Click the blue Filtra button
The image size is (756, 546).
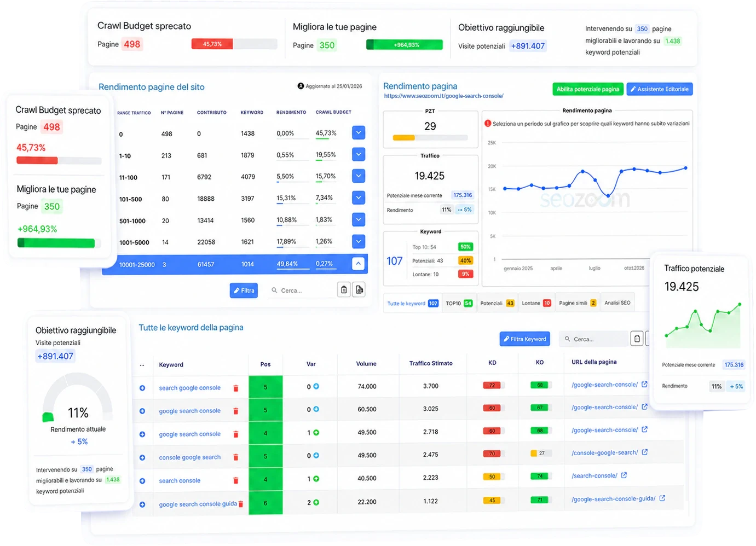pyautogui.click(x=244, y=291)
